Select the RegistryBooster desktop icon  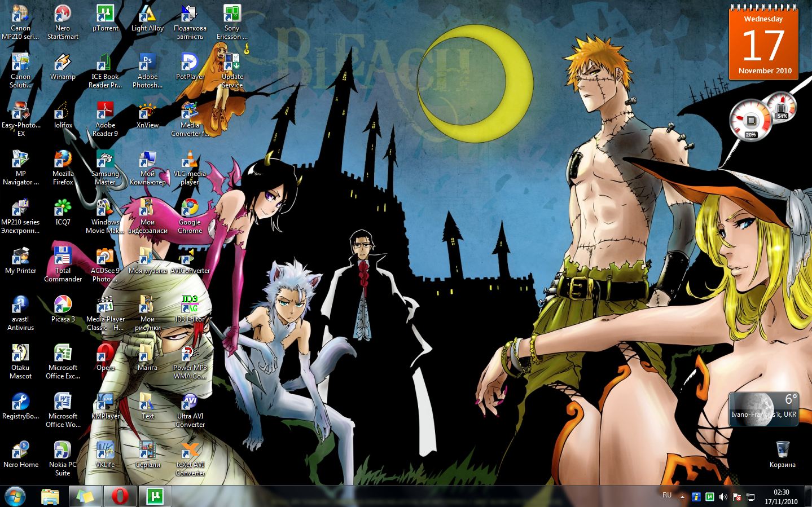(x=20, y=406)
